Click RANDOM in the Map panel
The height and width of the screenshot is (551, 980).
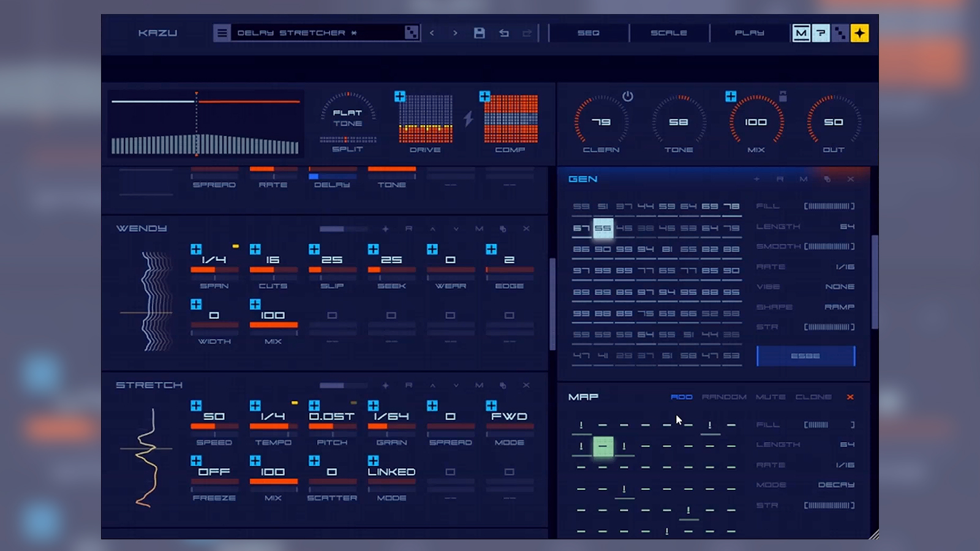724,397
